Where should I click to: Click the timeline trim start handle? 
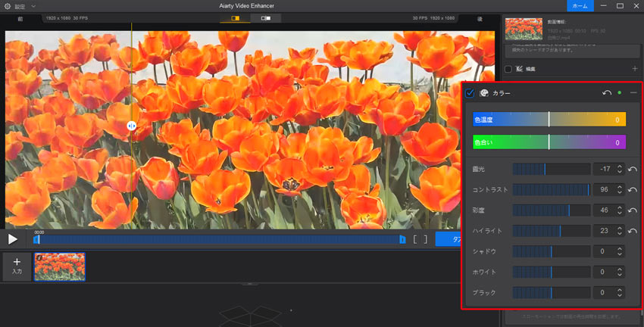[36, 239]
